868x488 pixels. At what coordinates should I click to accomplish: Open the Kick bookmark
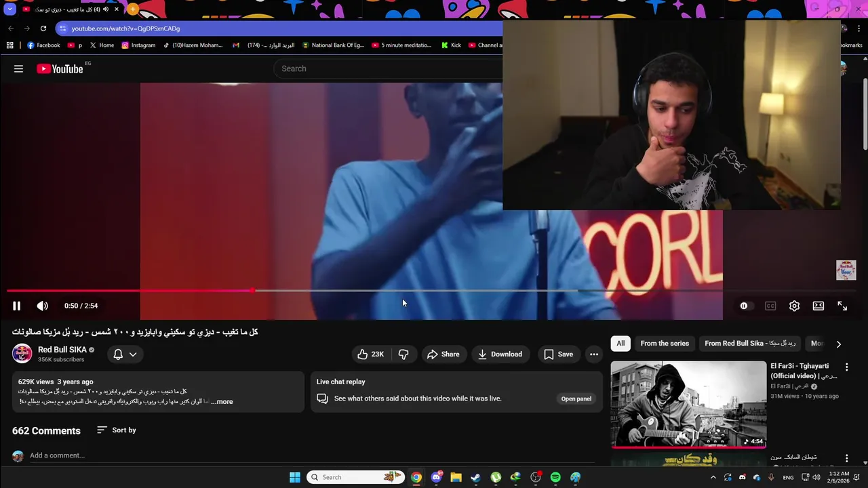[451, 45]
